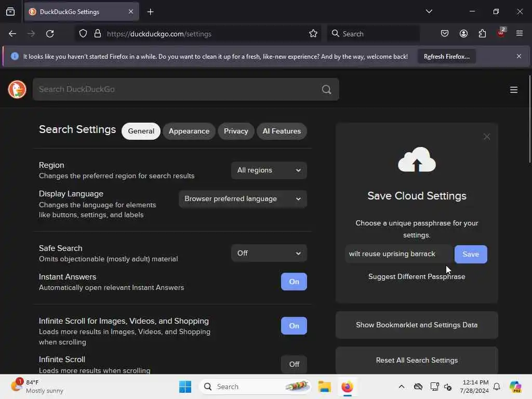Toggle Instant Answers off
This screenshot has height=399, width=532.
294,282
